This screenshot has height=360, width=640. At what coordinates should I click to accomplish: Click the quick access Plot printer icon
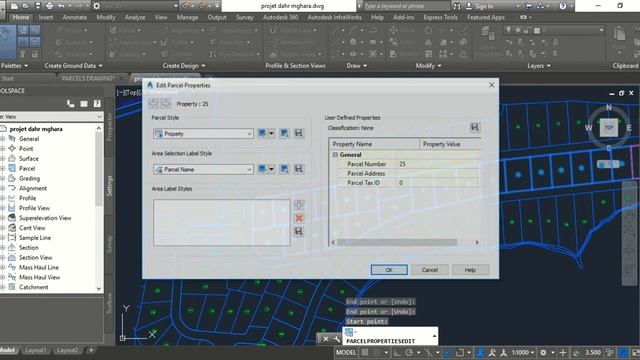coord(49,6)
